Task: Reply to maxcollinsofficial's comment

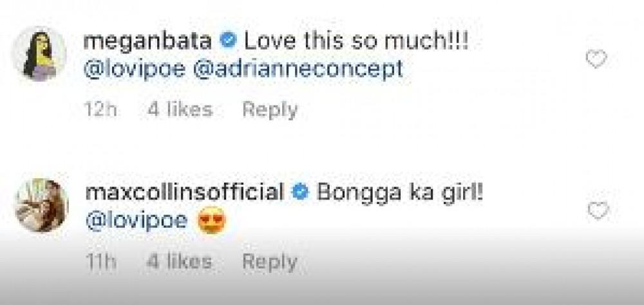Action: tap(269, 262)
